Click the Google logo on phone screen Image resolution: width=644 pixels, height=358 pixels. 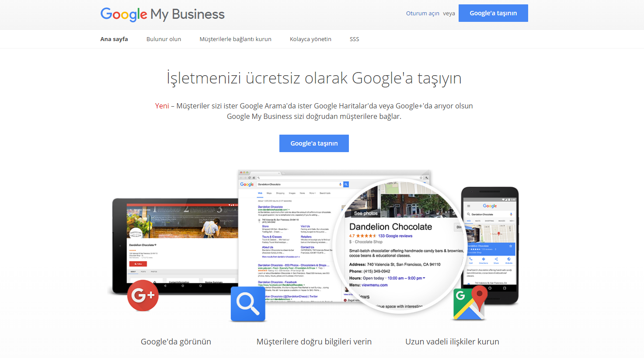click(490, 206)
